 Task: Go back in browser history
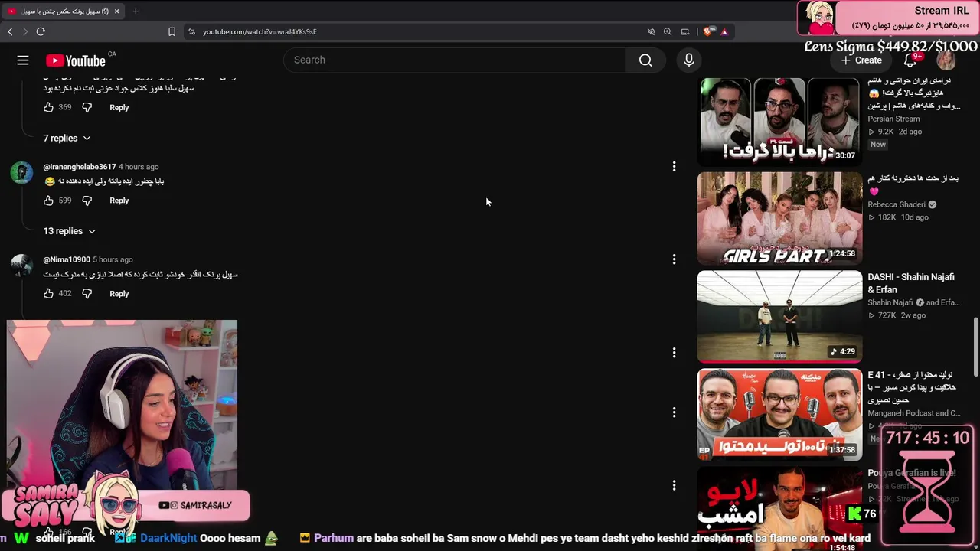pyautogui.click(x=10, y=31)
